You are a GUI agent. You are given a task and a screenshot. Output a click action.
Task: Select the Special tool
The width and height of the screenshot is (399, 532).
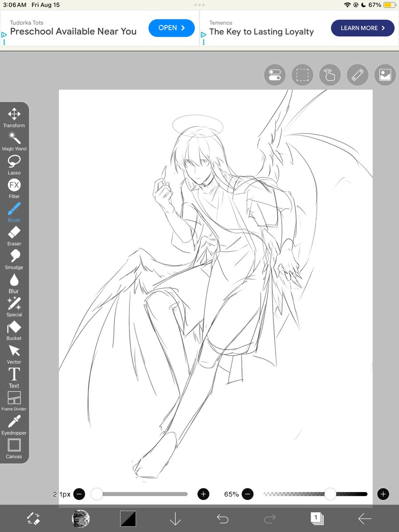point(14,307)
